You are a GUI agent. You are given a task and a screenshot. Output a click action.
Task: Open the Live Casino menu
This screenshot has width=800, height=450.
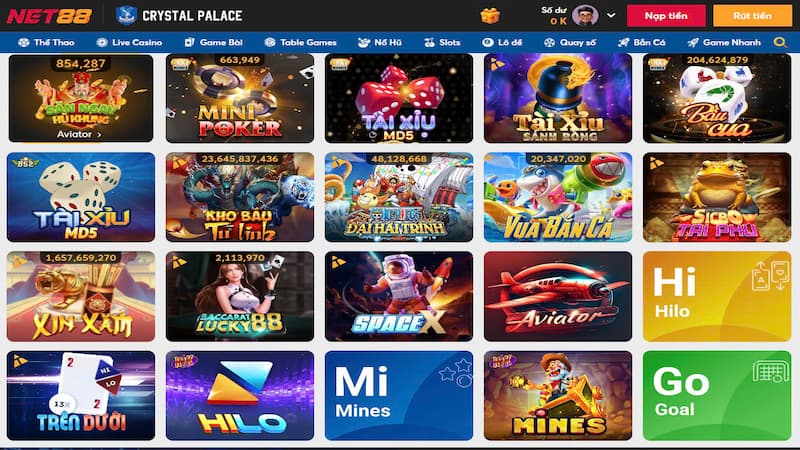[x=130, y=42]
